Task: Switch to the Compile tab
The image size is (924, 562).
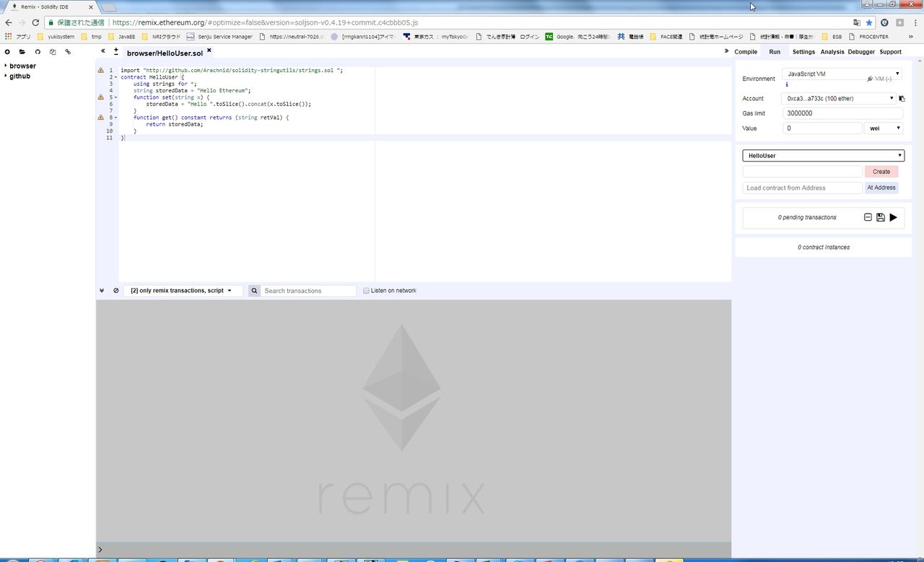Action: coord(746,52)
